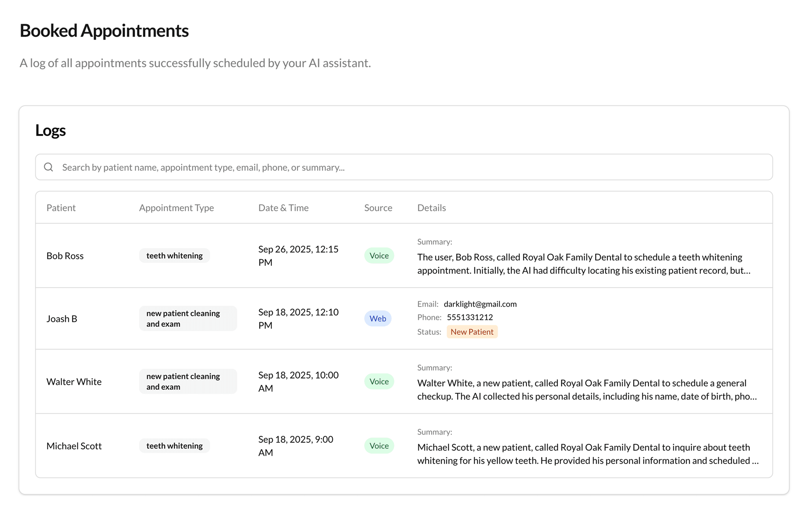The height and width of the screenshot is (519, 812).
Task: Open Walter White call summary text
Action: coord(587,390)
